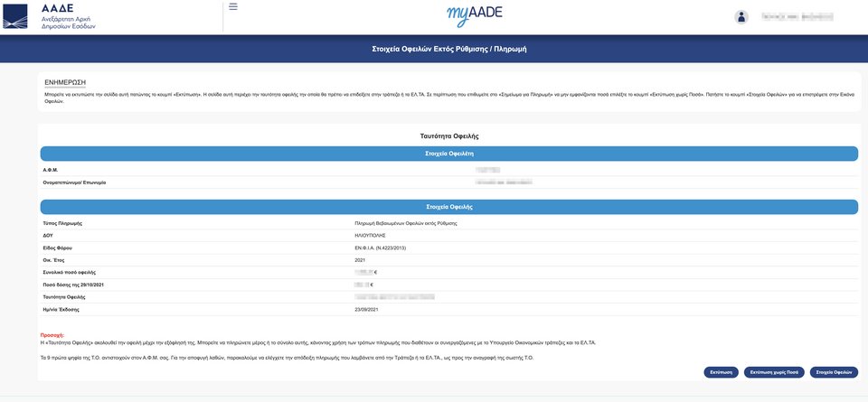Screen dimensions: 868x402
Task: Click the myAADE center logo
Action: click(474, 15)
